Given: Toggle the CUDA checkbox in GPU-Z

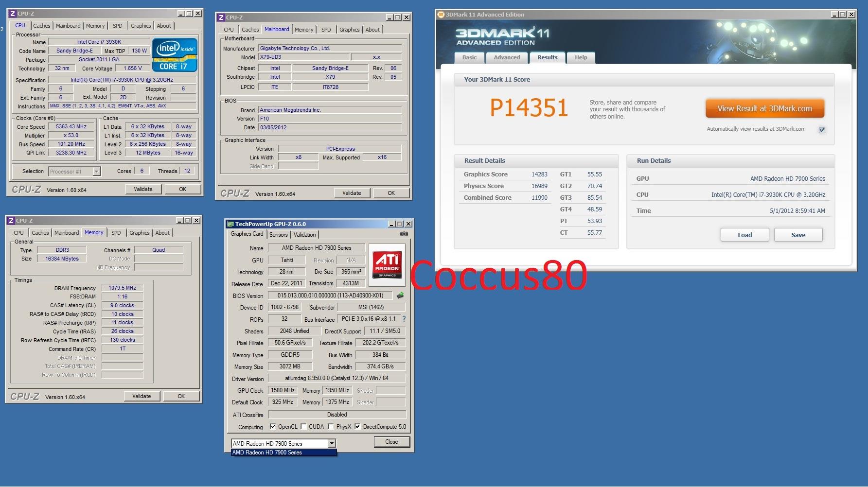Looking at the screenshot, I should pyautogui.click(x=303, y=426).
